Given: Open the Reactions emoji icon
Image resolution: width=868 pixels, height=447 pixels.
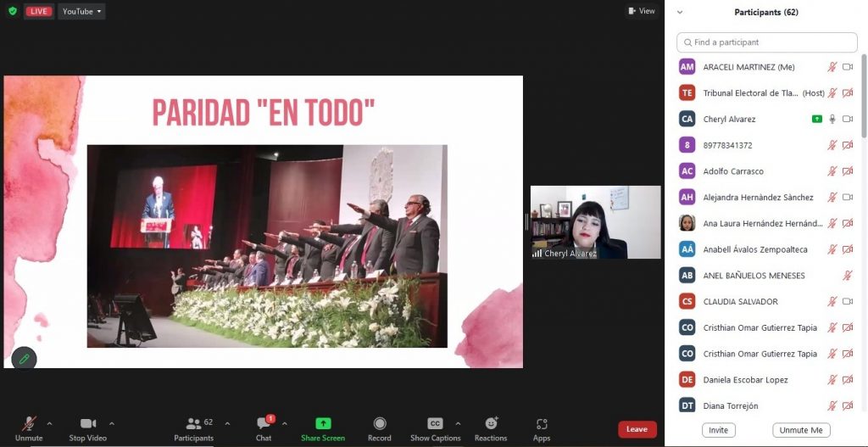Looking at the screenshot, I should pos(491,423).
